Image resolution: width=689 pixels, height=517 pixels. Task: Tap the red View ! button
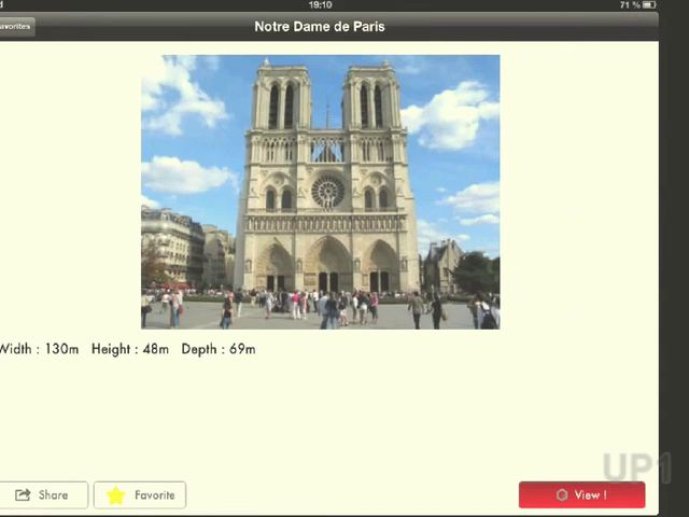tap(582, 495)
